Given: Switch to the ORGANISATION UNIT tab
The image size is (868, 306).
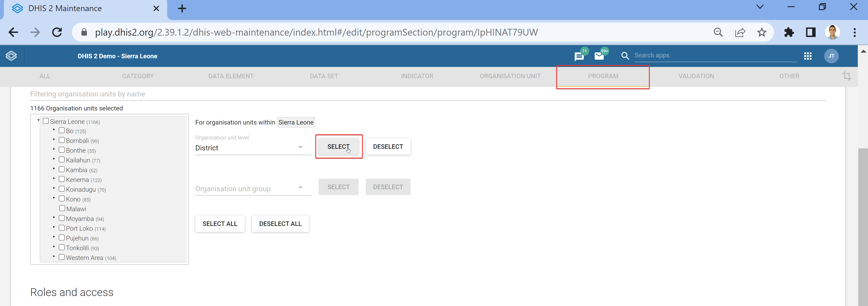Looking at the screenshot, I should pos(510,76).
